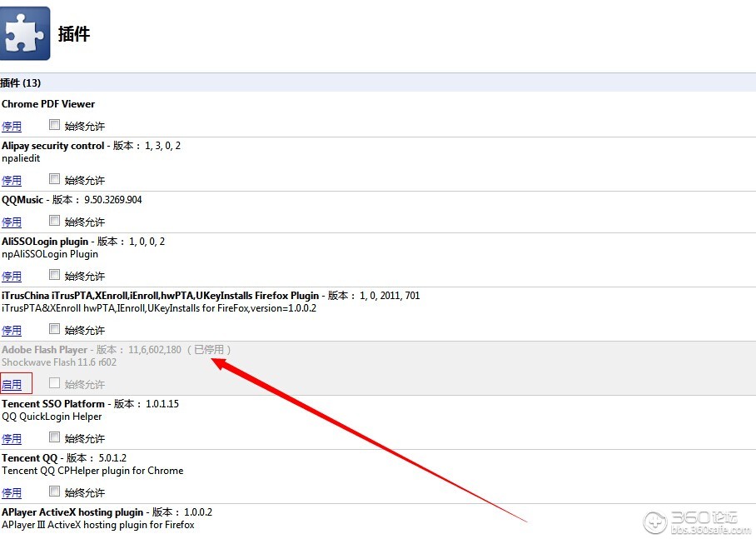Viewport: 756px width, 539px height.
Task: Select QQMusic version 9.50.3269.904 text
Action: (x=113, y=200)
